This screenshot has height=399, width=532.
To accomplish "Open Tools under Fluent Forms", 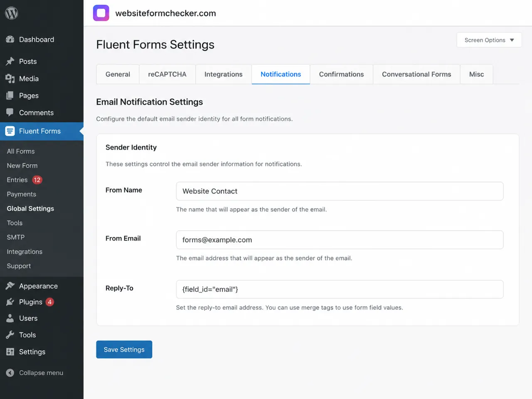I will pos(15,223).
